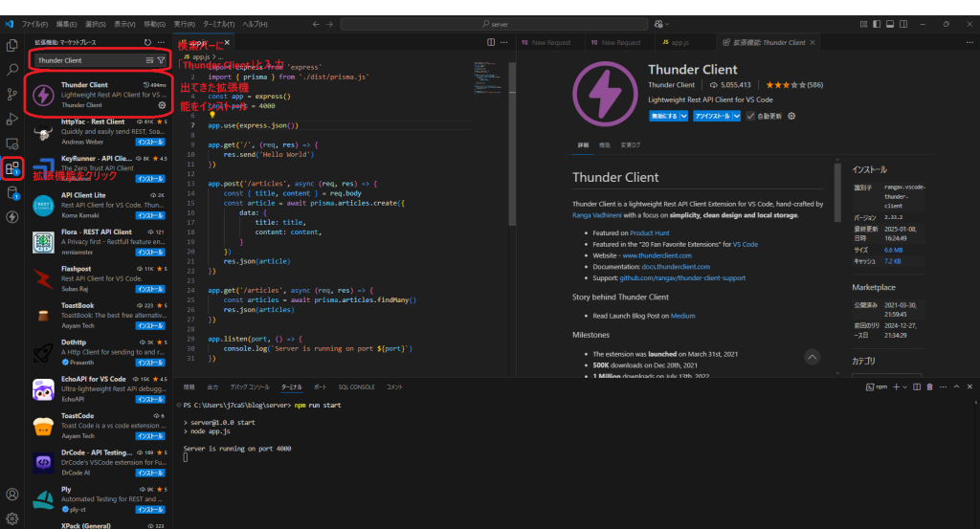The image size is (980, 529).
Task: Expand the dropdown arrow beside 無効にする
Action: [686, 115]
